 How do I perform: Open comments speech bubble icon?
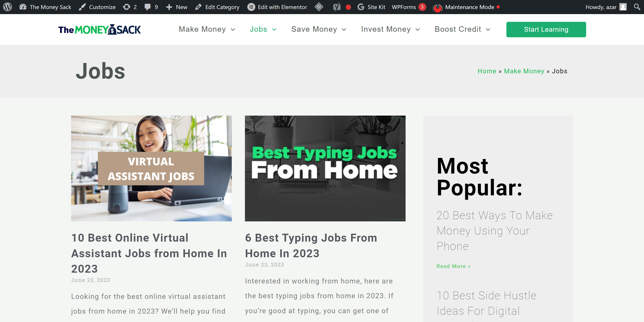pos(147,7)
